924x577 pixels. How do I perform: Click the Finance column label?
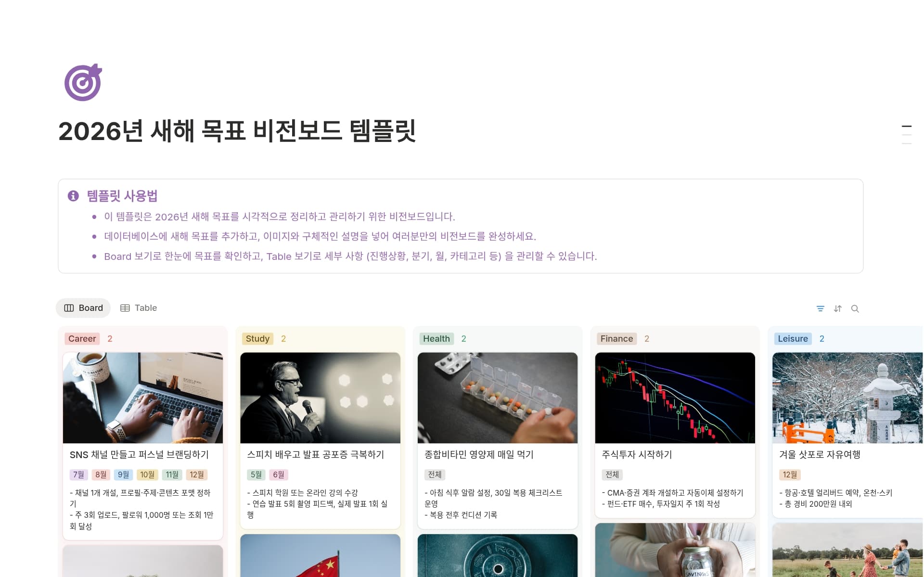616,339
